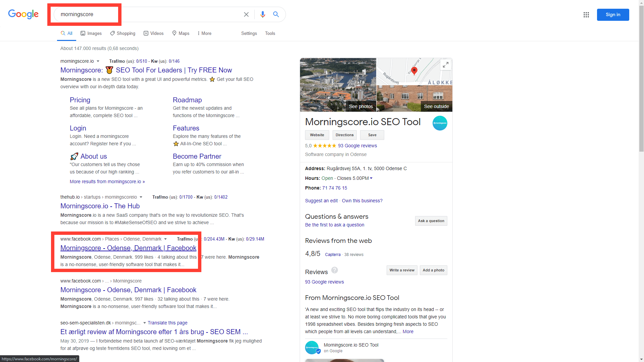The image size is (644, 362).
Task: Click the Google logo
Action: (23, 14)
